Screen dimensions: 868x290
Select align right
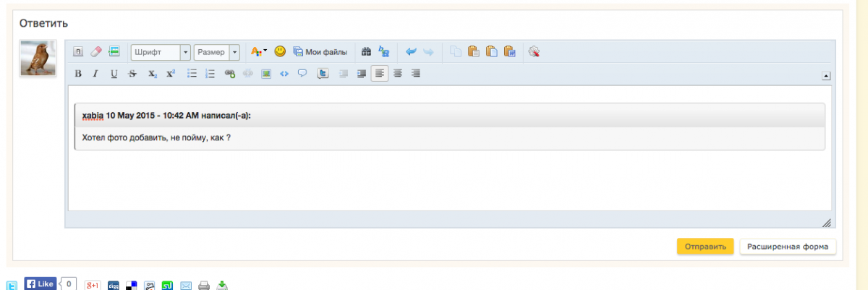(x=415, y=74)
